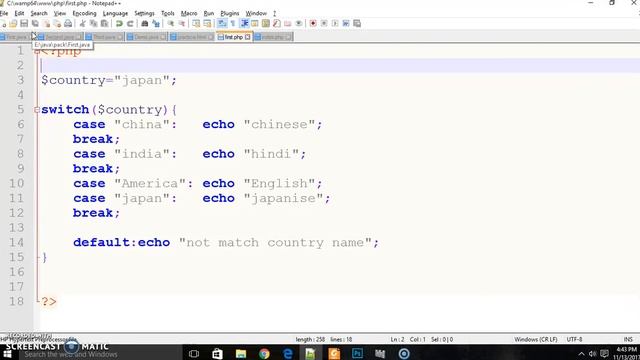Start macro recording with red record icon
The image size is (640, 360).
click(313, 24)
